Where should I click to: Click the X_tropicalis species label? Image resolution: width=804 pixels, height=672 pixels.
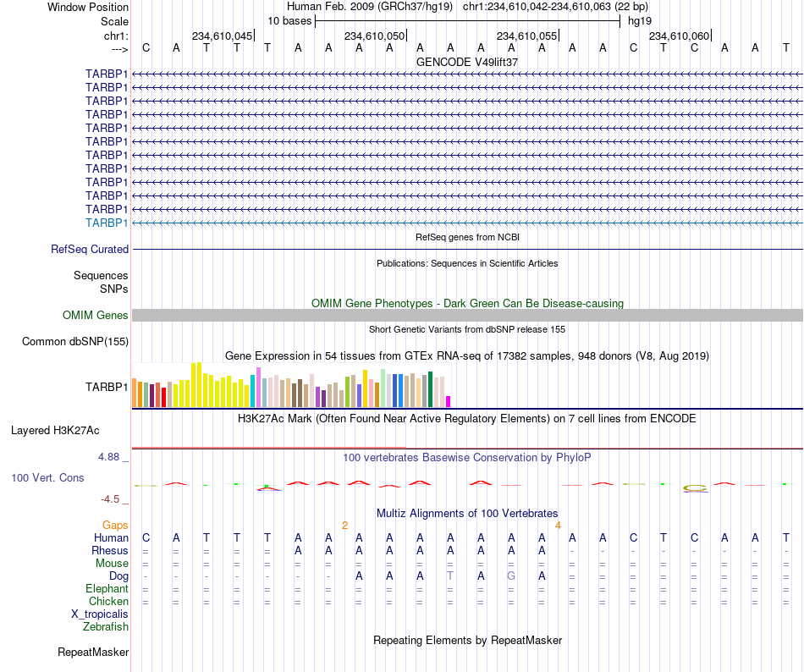(x=100, y=614)
